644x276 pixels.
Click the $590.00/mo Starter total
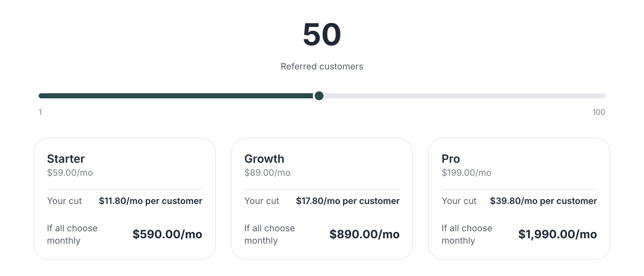click(x=167, y=234)
